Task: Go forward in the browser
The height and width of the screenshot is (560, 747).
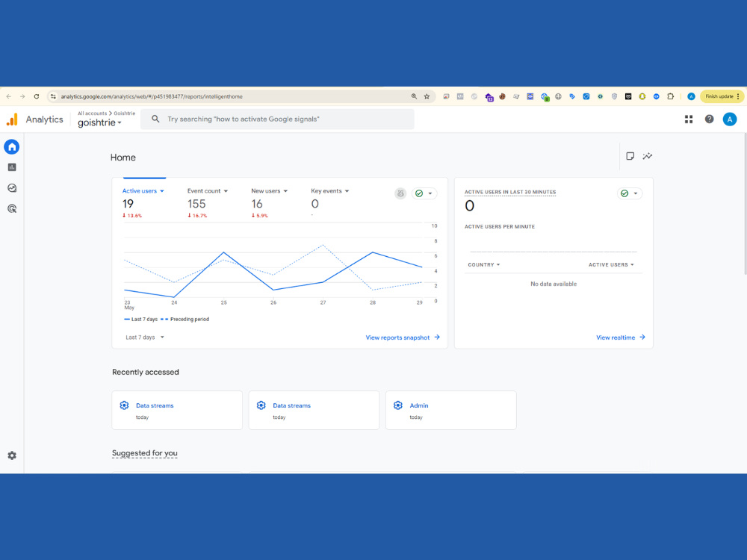Action: [x=22, y=96]
